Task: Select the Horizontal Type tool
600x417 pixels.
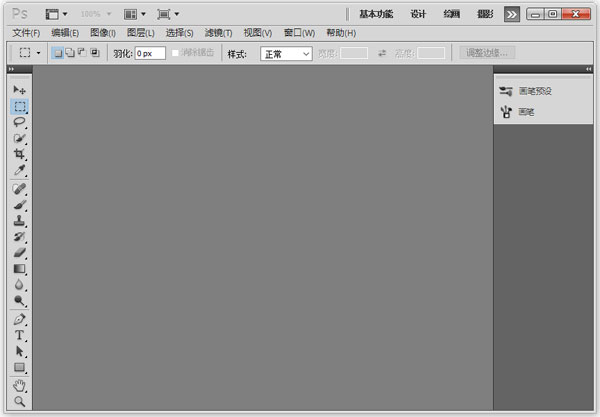Action: pyautogui.click(x=19, y=335)
